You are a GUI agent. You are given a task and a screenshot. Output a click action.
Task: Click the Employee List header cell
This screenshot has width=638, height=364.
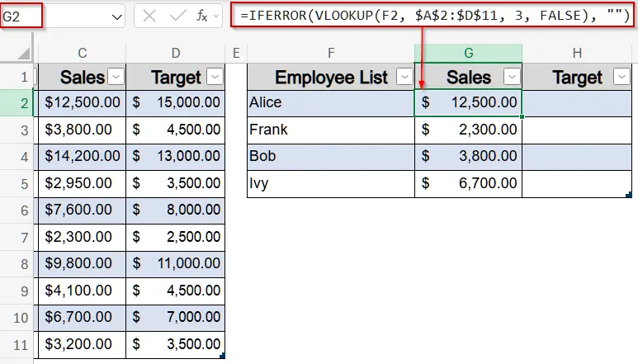(x=331, y=77)
